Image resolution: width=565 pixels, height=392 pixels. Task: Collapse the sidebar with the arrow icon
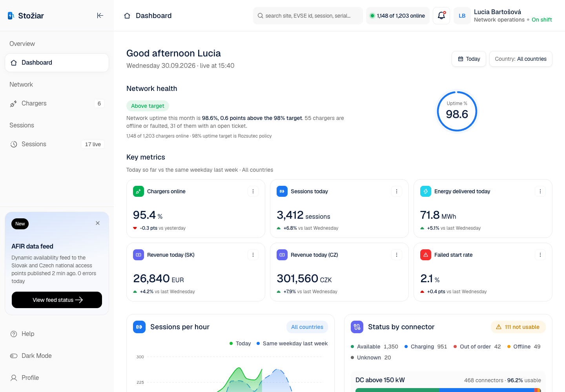[x=100, y=16]
